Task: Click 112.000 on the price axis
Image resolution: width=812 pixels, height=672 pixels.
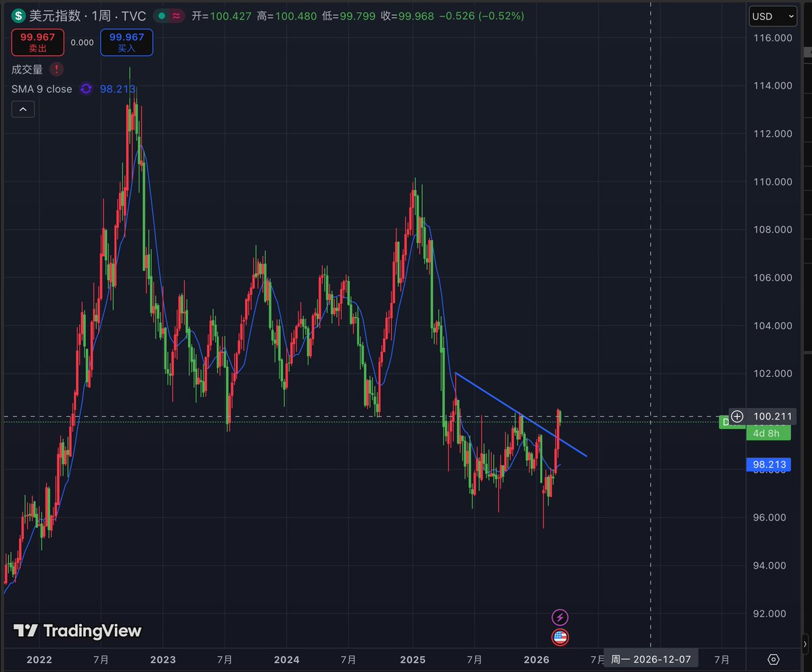Action: pos(773,133)
